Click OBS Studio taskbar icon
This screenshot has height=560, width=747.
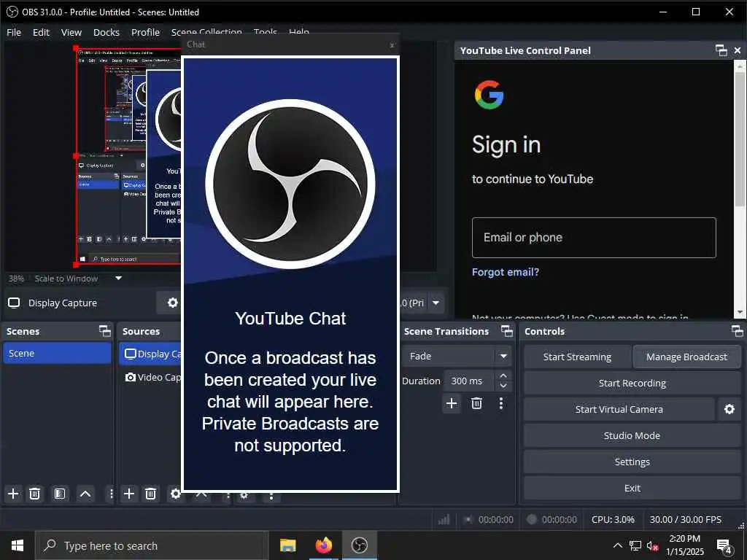359,545
